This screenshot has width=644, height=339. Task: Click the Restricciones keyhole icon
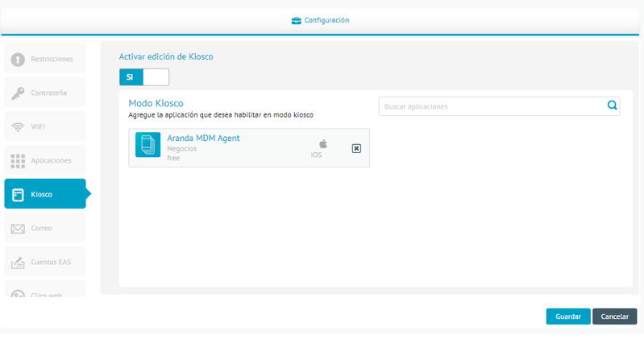point(18,60)
